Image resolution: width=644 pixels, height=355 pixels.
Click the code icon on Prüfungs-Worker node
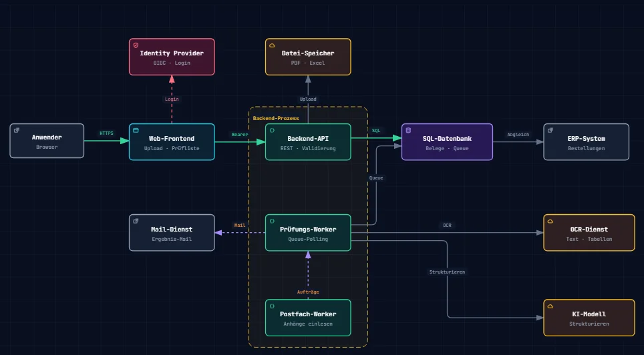pyautogui.click(x=272, y=221)
